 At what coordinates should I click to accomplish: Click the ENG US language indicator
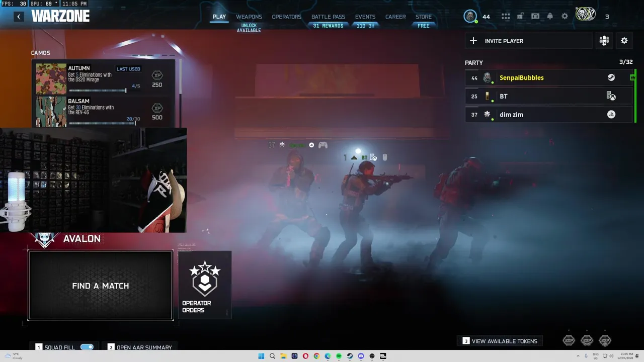click(596, 356)
